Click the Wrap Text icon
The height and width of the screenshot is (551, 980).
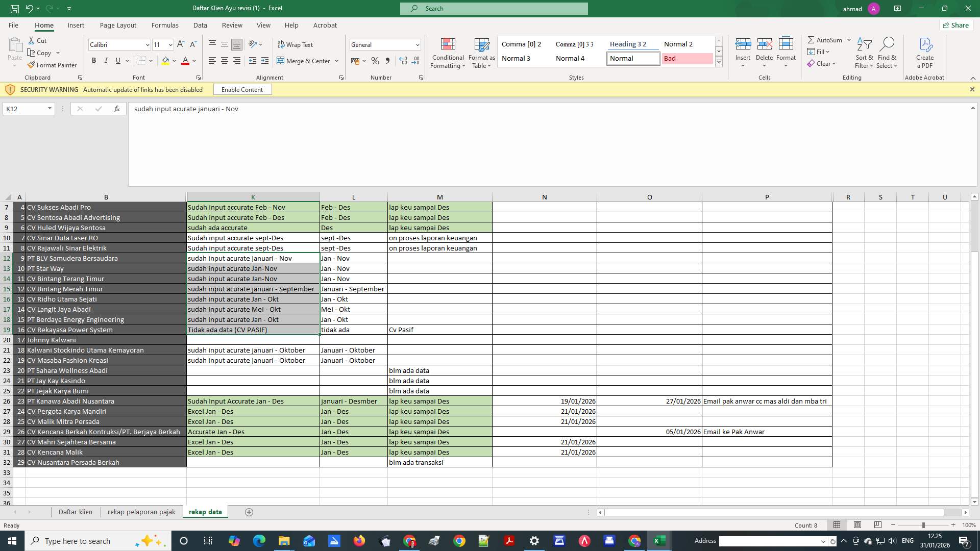coord(296,45)
